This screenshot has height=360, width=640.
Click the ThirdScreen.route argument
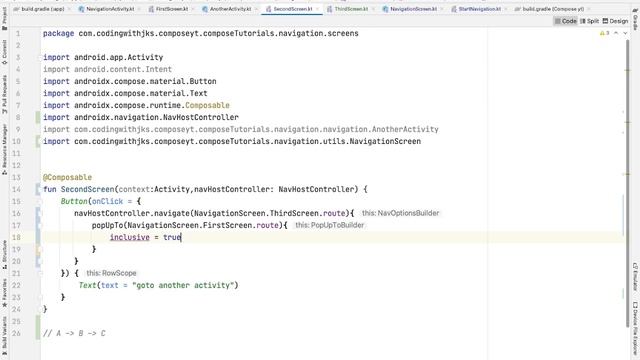tap(269, 213)
